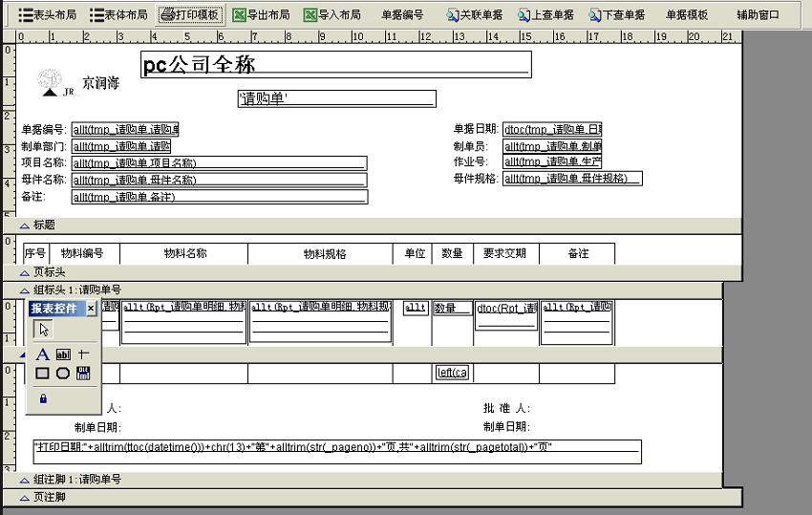Toggle the 打印模板 toolbar button
The image size is (812, 515).
pyautogui.click(x=189, y=14)
